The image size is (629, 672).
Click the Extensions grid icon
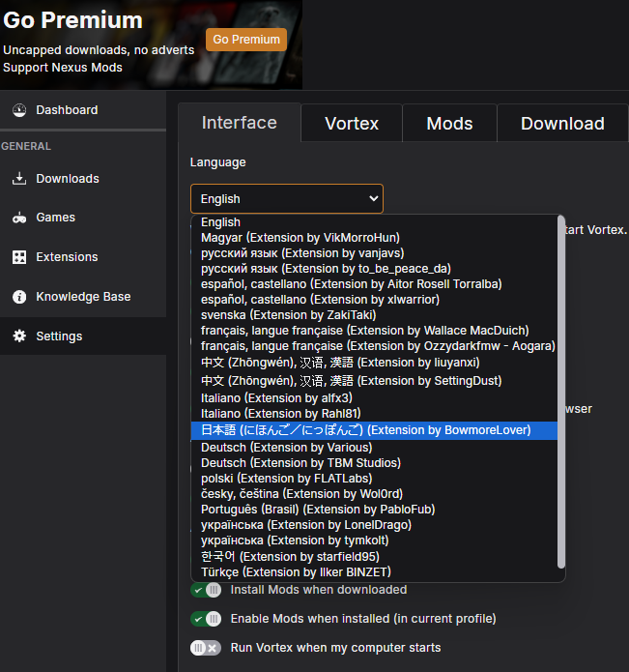click(x=19, y=257)
